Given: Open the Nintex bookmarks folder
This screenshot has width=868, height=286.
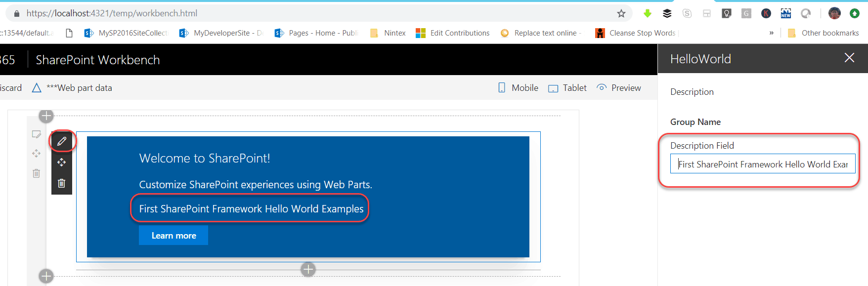Looking at the screenshot, I should [x=388, y=33].
